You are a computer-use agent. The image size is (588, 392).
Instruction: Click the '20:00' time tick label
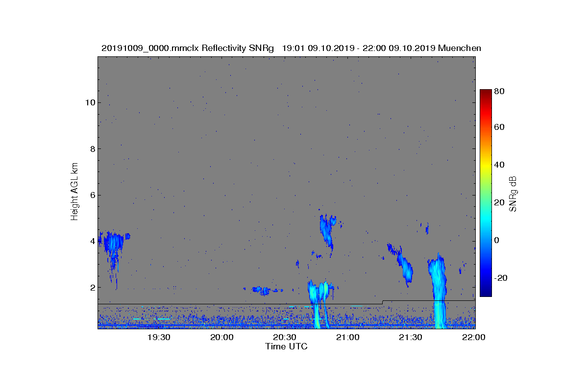[x=221, y=337]
